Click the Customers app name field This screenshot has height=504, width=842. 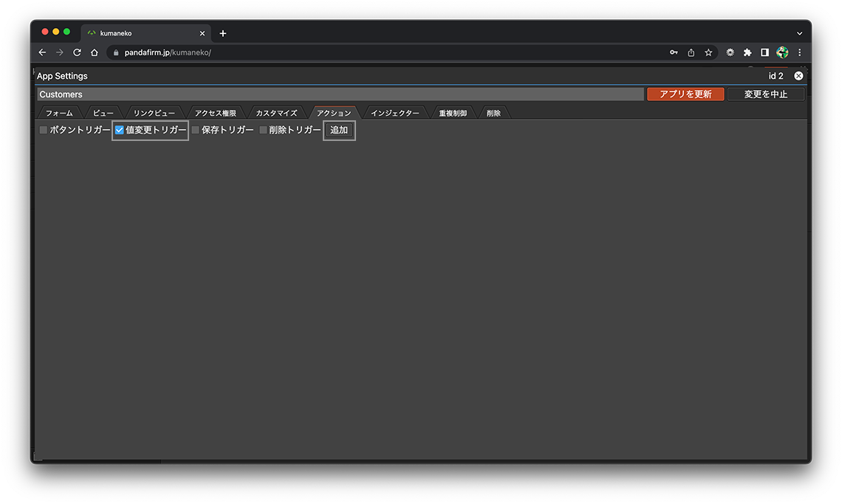tap(340, 94)
